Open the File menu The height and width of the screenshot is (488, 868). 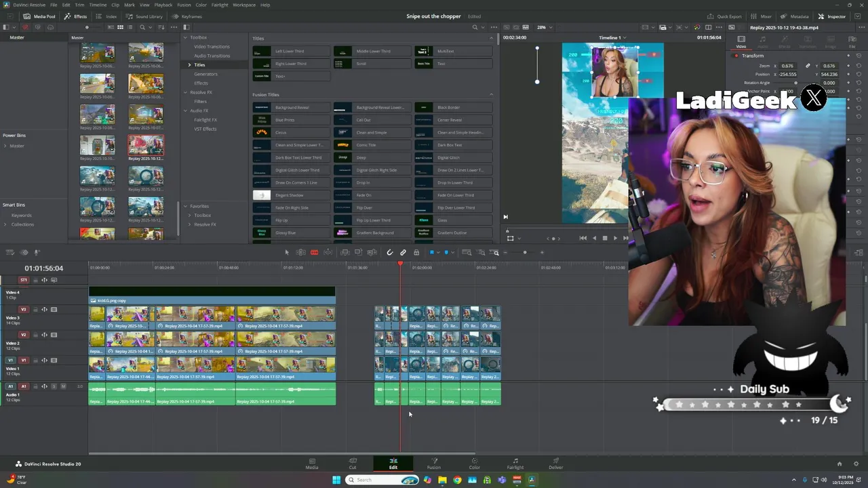coord(54,5)
